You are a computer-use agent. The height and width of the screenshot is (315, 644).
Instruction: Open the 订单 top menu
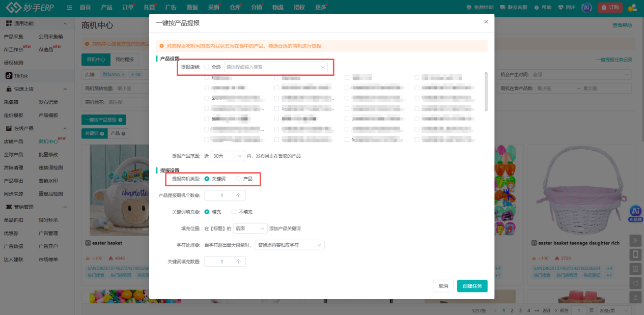point(128,8)
